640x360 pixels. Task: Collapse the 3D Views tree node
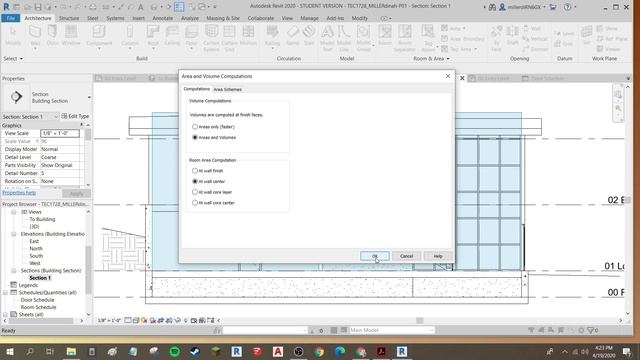click(14, 212)
